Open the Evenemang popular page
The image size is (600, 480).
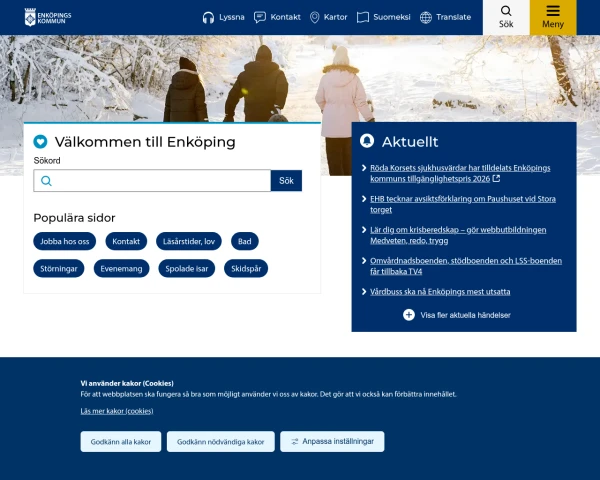point(121,268)
